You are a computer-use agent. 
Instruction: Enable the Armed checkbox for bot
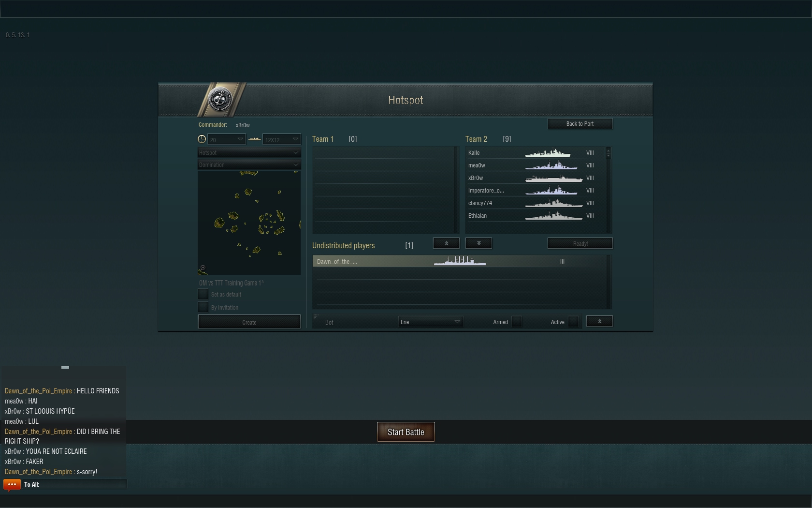click(517, 322)
